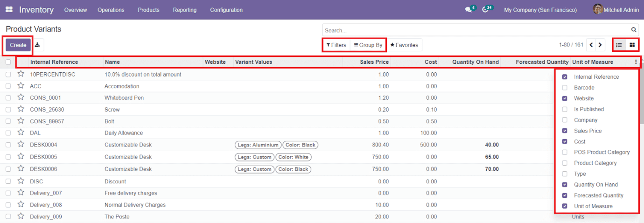Uncheck Internal Reference column option
The width and height of the screenshot is (644, 223).
pyautogui.click(x=565, y=77)
